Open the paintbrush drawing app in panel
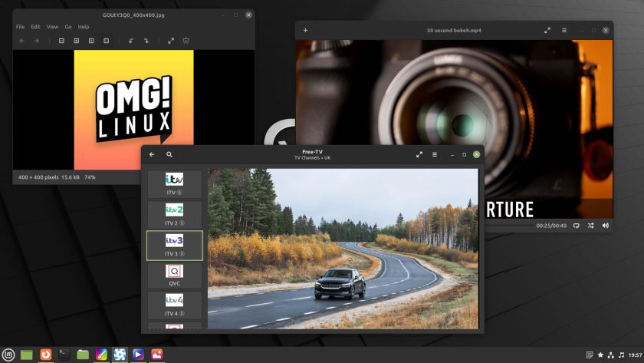Image resolution: width=644 pixels, height=363 pixels. 101,355
